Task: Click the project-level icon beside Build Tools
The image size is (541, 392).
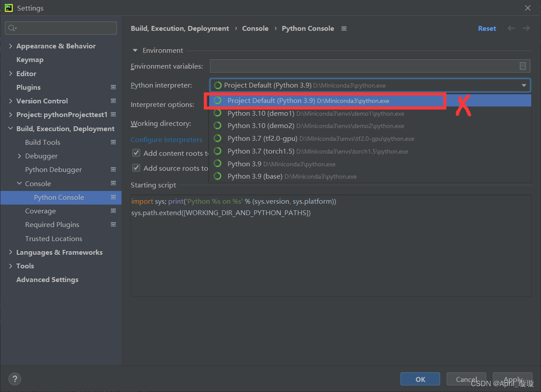Action: coord(113,142)
